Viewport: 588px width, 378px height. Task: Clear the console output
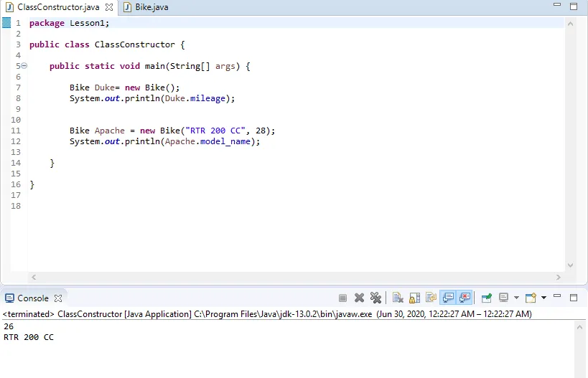tap(398, 298)
